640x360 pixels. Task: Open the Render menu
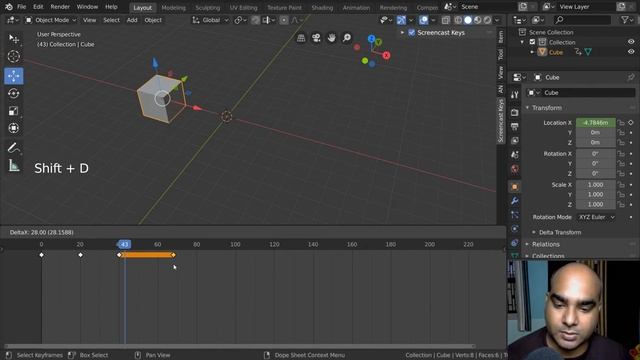click(60, 7)
